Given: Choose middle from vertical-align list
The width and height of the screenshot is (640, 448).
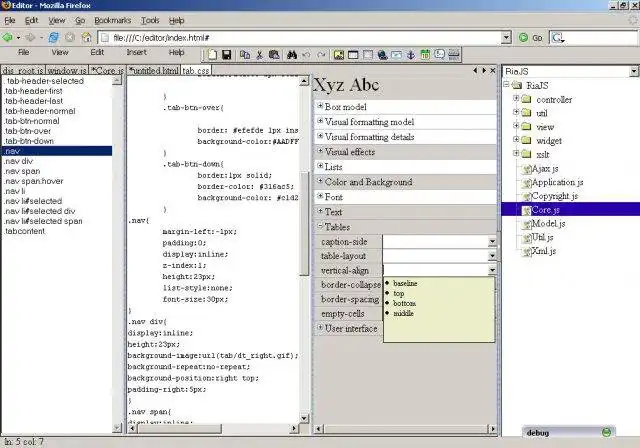Looking at the screenshot, I should 403,313.
